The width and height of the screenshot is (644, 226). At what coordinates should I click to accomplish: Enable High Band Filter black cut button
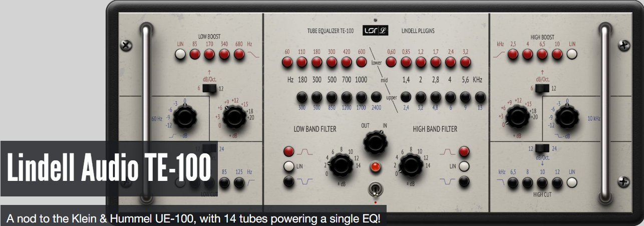tap(464, 181)
